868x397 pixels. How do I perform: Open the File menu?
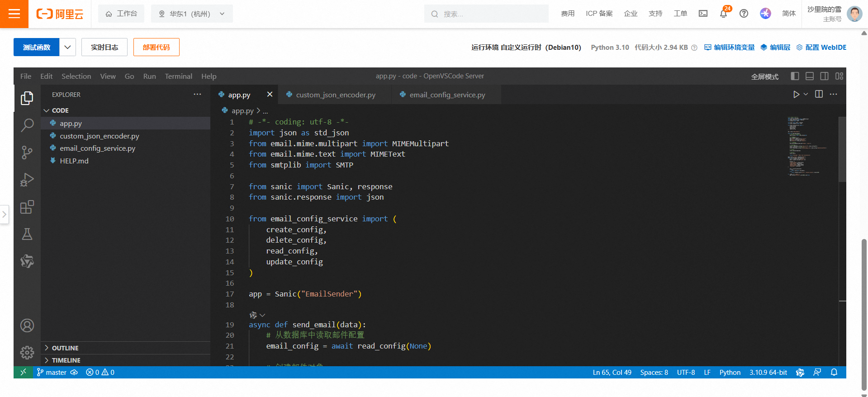[26, 76]
